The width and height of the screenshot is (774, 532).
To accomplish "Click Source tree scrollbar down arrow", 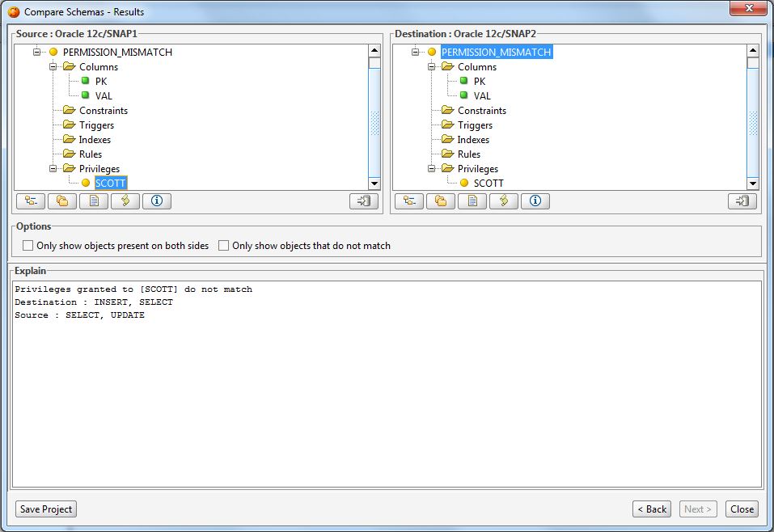I will click(x=374, y=184).
